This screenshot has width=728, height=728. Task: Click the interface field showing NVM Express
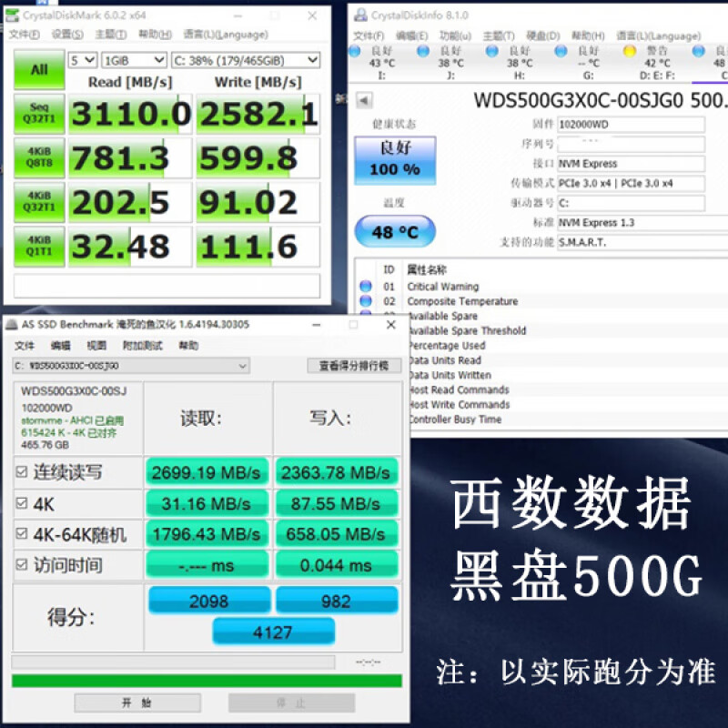631,164
